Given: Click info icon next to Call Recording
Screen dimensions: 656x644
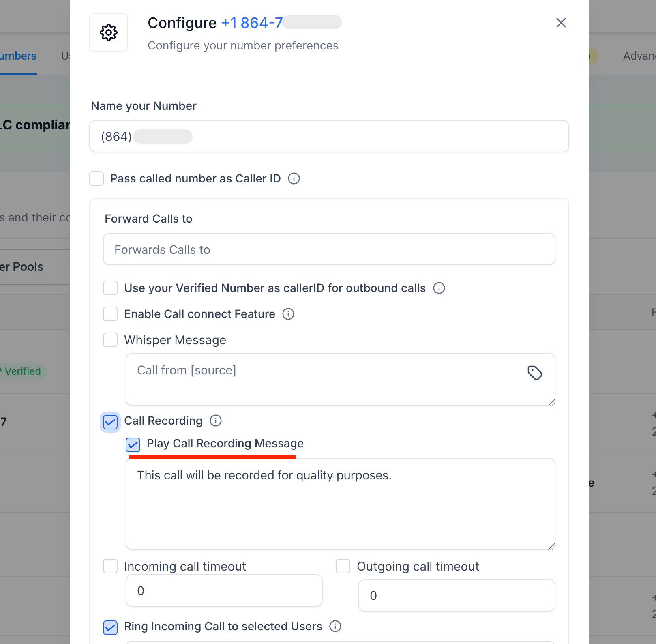Looking at the screenshot, I should (x=215, y=421).
